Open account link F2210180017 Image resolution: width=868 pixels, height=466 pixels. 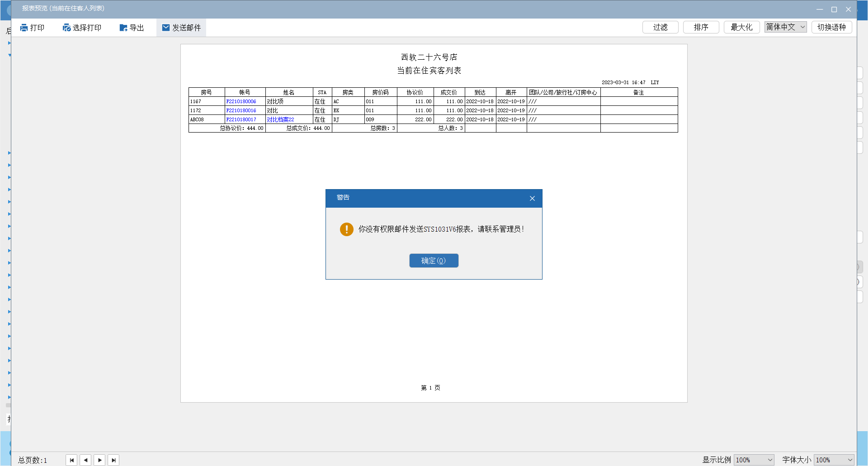click(241, 120)
